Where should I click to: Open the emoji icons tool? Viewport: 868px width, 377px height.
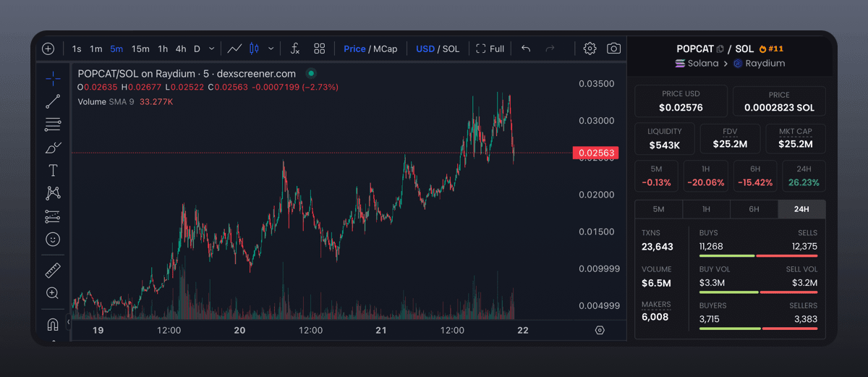coord(53,239)
